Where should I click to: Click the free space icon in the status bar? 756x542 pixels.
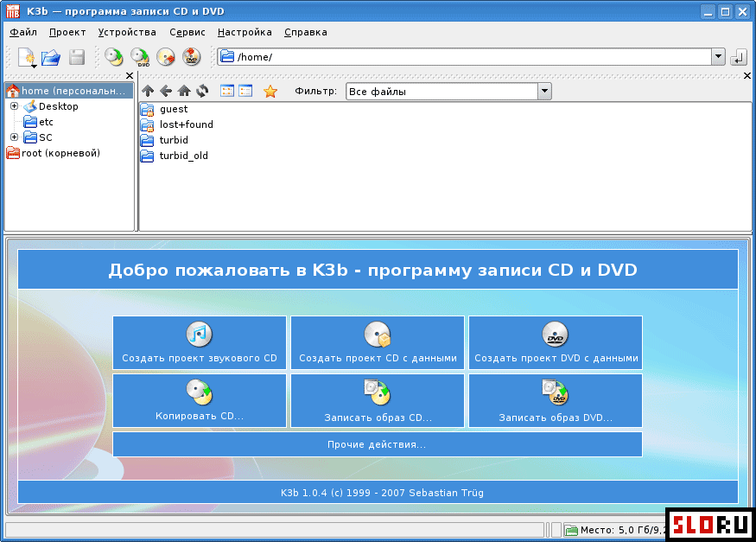click(571, 531)
